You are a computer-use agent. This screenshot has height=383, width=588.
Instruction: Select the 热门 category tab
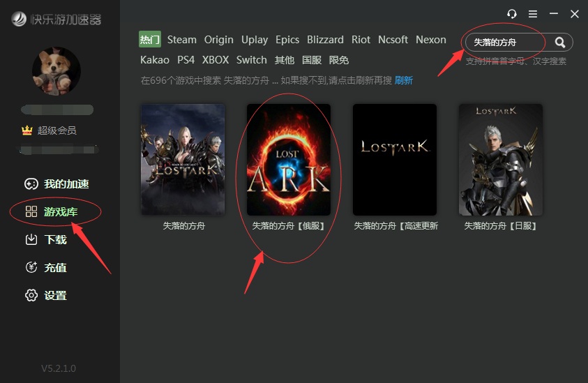click(150, 39)
